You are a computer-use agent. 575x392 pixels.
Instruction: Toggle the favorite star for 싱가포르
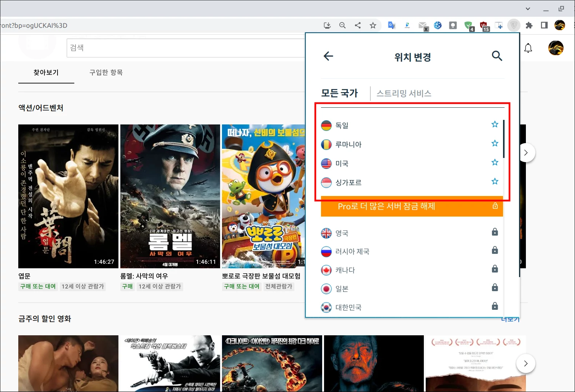pos(494,181)
